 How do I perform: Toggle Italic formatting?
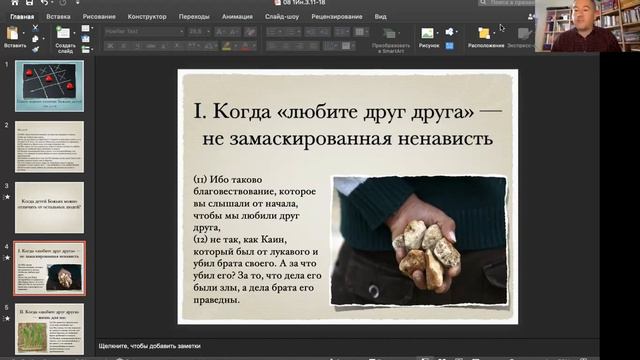(x=124, y=46)
